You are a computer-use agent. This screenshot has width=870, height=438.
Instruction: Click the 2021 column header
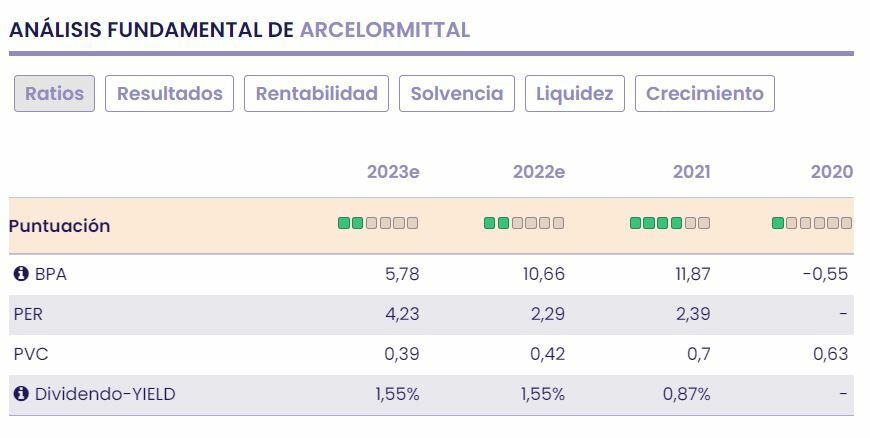click(x=691, y=172)
